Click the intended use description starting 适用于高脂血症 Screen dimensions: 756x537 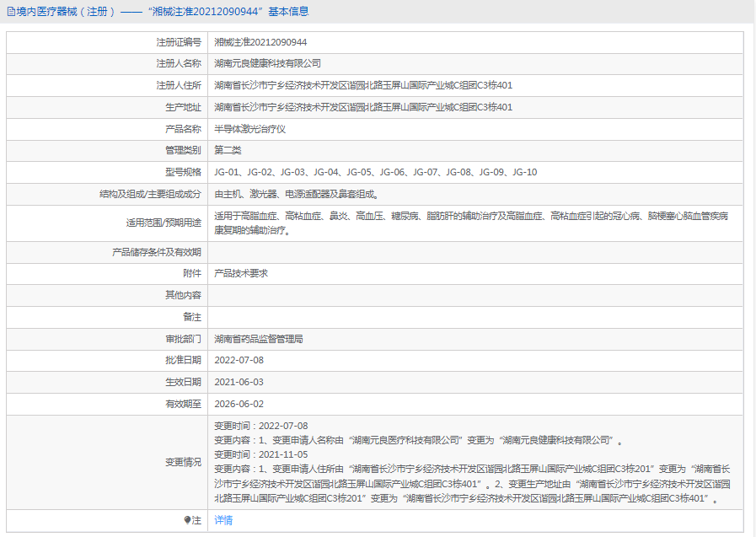pos(471,223)
